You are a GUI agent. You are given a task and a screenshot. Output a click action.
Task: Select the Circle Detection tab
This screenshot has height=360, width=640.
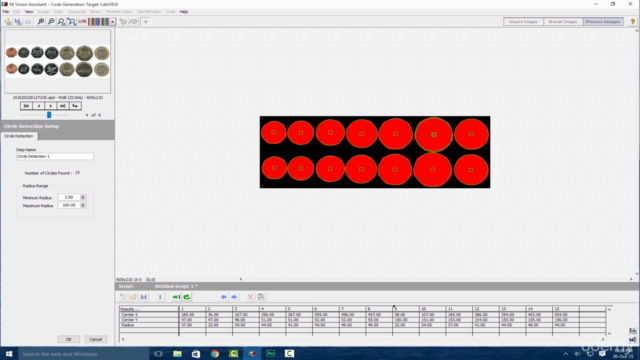(x=19, y=136)
